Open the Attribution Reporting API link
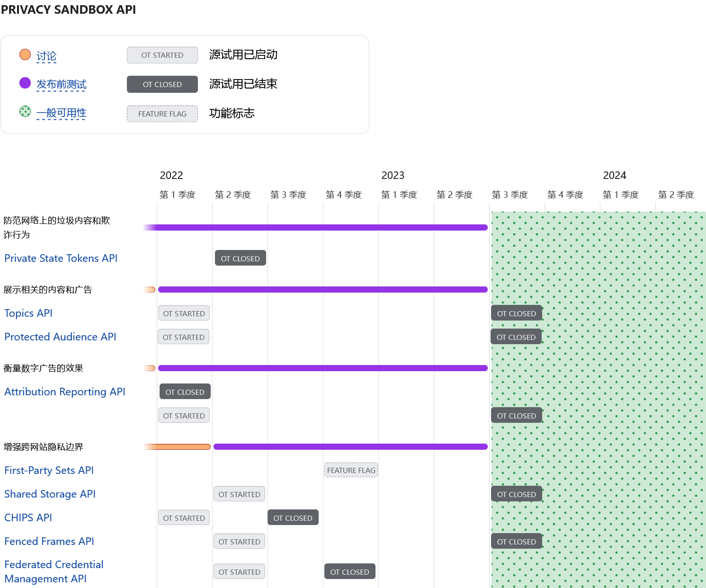Image resolution: width=706 pixels, height=588 pixels. coord(65,392)
